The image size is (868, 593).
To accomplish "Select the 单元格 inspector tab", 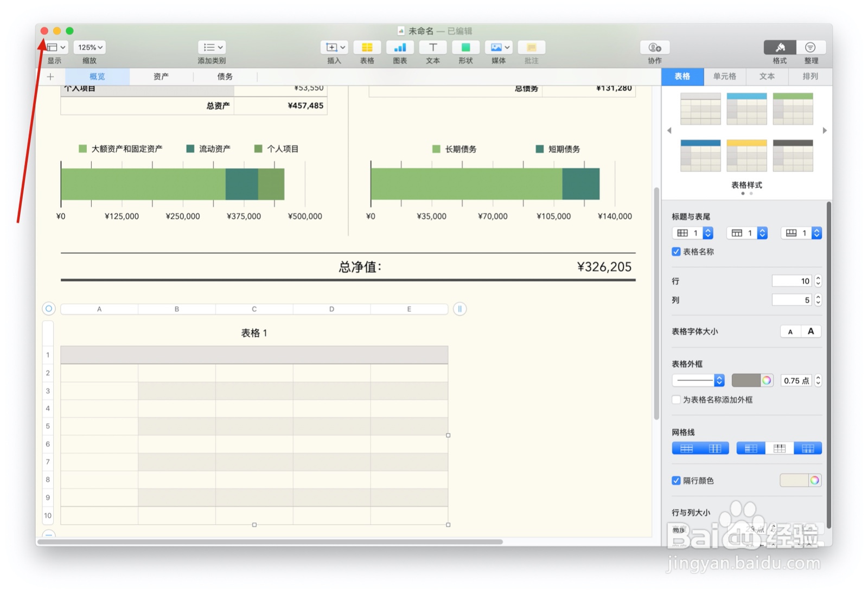I will click(725, 76).
